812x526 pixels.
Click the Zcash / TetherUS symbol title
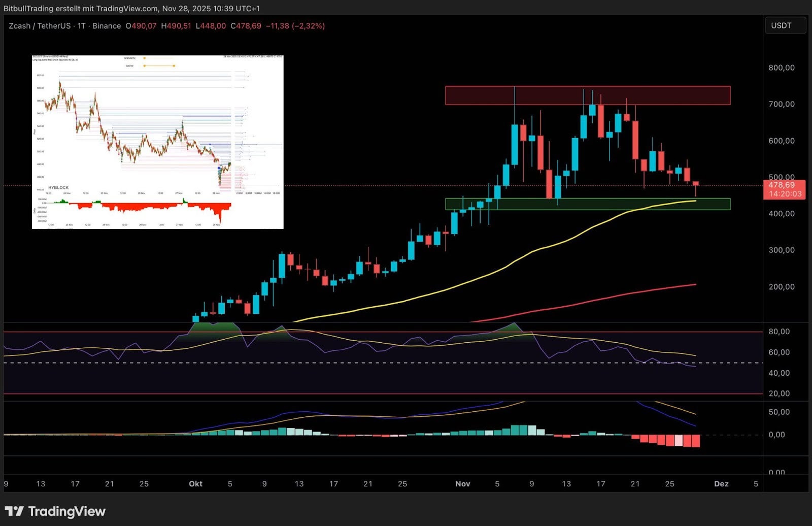(x=39, y=26)
